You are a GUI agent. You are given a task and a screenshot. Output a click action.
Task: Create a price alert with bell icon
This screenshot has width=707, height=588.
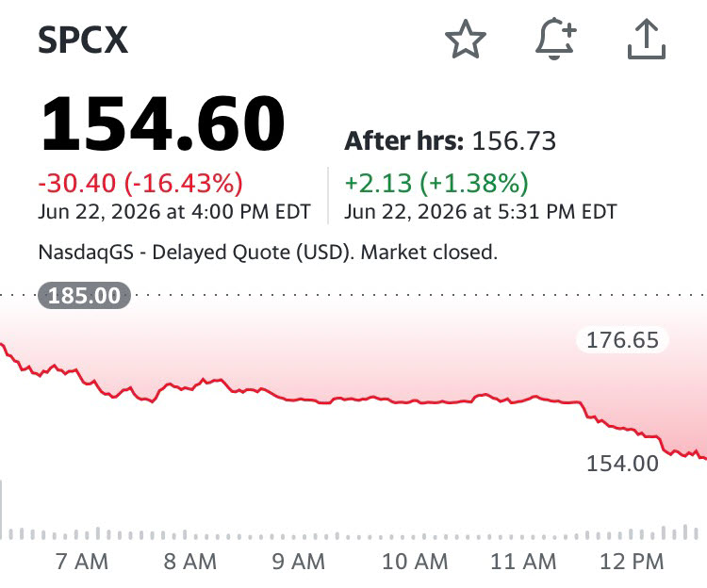pyautogui.click(x=556, y=39)
